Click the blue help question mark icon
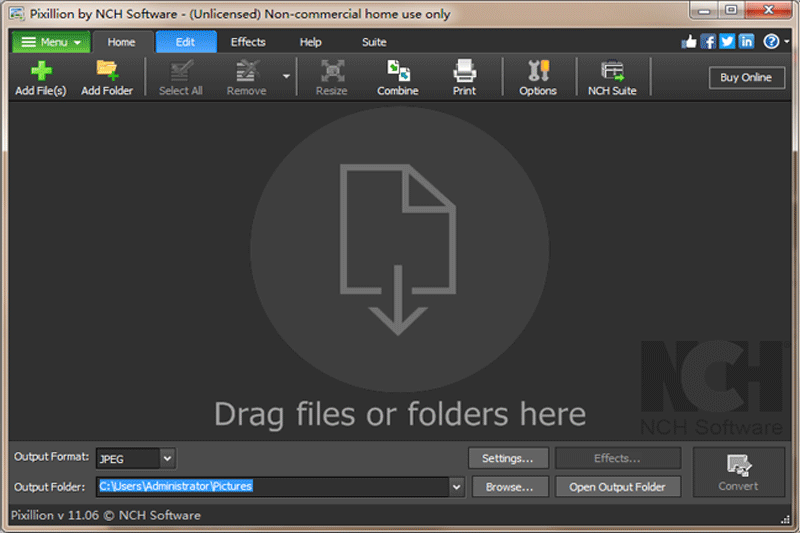 [x=771, y=41]
